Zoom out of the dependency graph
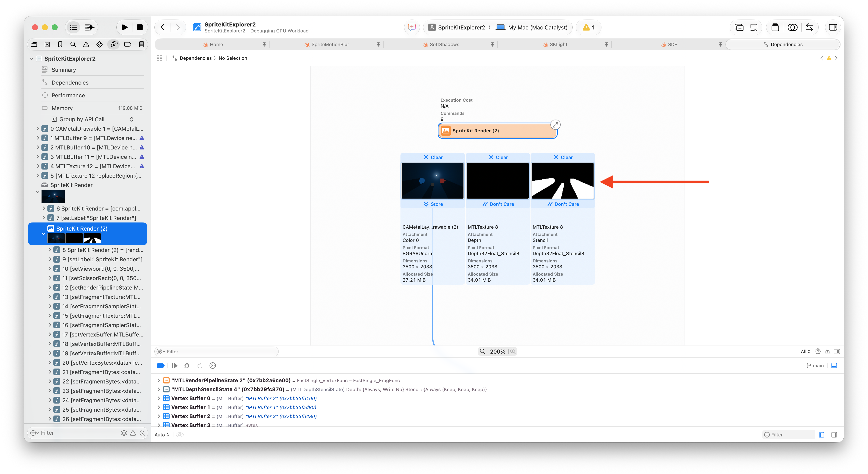868x474 pixels. coord(482,351)
